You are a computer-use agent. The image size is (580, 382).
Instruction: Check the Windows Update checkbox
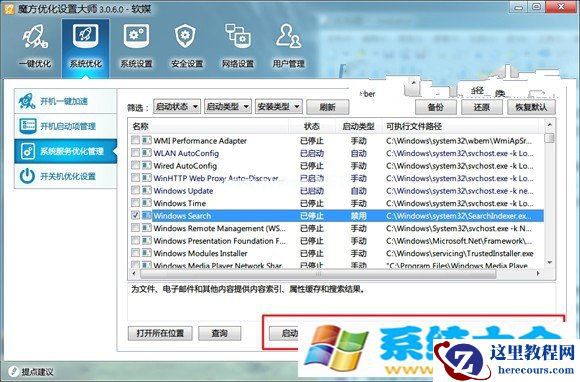tap(135, 190)
